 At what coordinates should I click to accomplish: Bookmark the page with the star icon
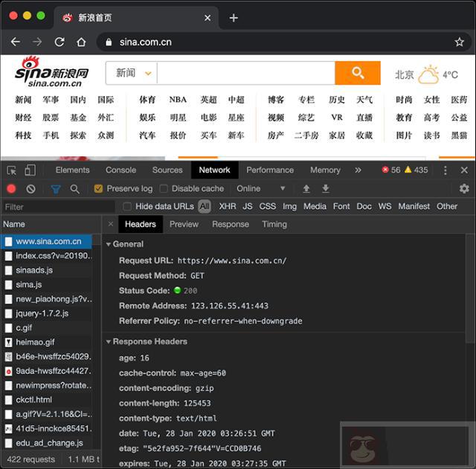[x=459, y=42]
